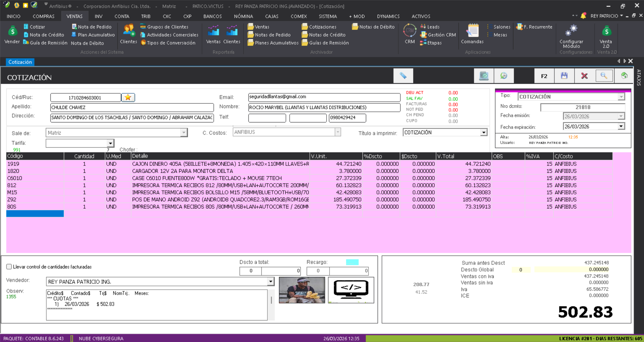Viewport: 644px width, 342px height.
Task: Open the BANCOS menu tab
Action: point(212,16)
